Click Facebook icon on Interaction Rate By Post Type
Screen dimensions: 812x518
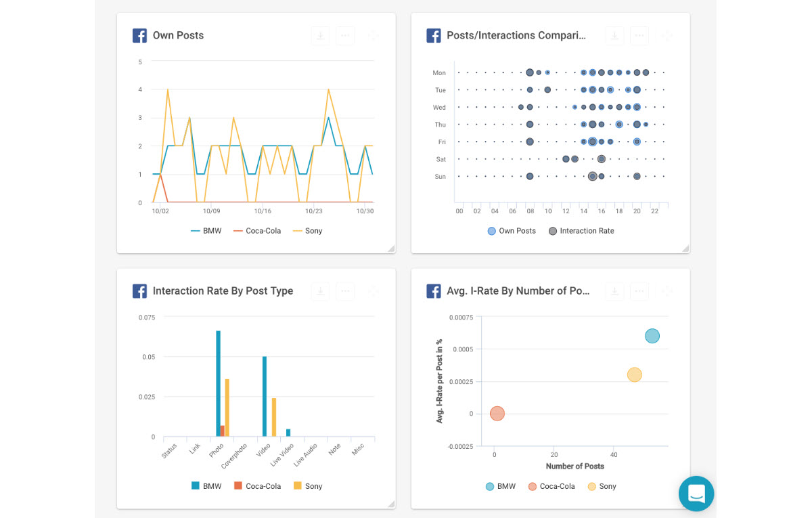(139, 291)
